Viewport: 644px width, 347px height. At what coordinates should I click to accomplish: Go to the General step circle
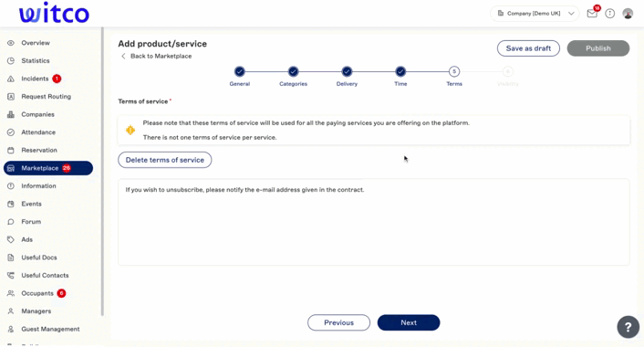tap(239, 71)
